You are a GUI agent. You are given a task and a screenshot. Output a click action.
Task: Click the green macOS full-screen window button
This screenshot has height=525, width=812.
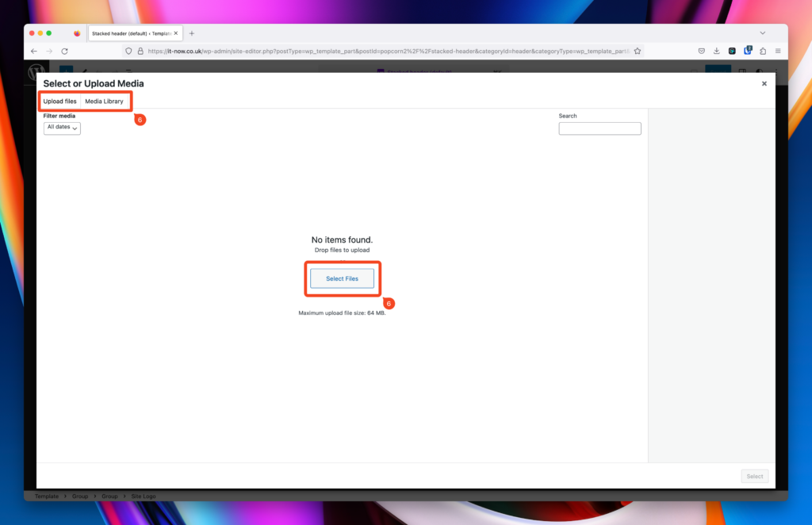(48, 33)
